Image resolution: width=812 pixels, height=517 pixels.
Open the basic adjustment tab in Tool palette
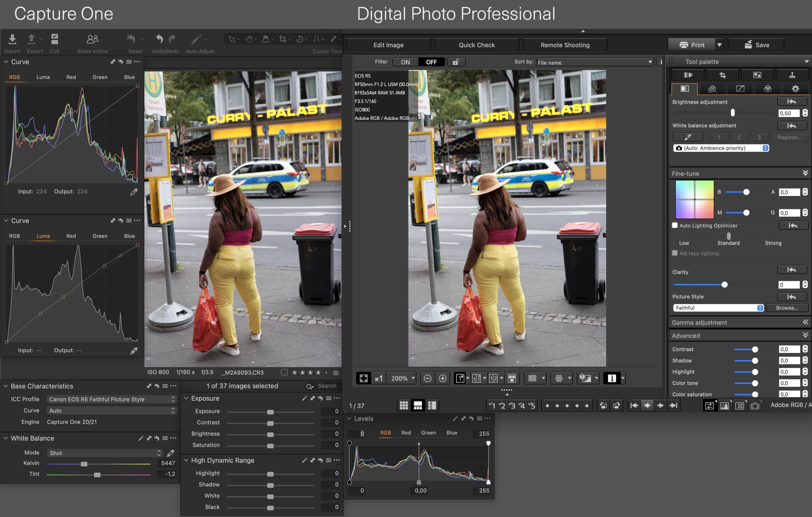point(684,89)
